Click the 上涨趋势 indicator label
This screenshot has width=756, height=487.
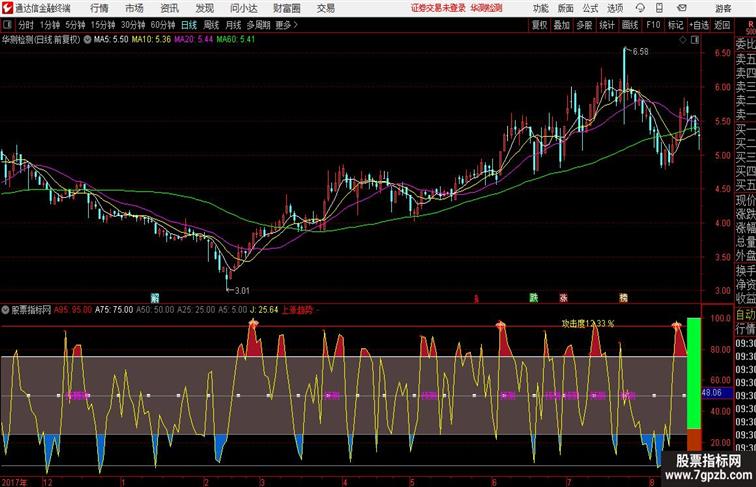(297, 310)
